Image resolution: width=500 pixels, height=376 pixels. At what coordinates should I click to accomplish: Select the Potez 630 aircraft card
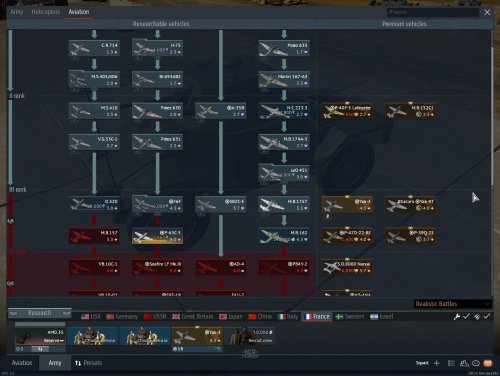click(x=157, y=111)
